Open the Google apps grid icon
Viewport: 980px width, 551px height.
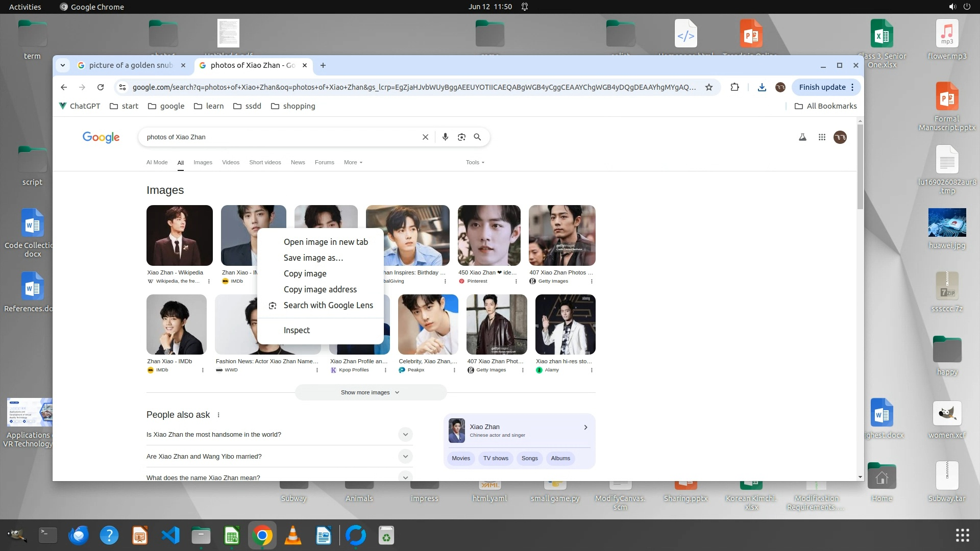[822, 137]
